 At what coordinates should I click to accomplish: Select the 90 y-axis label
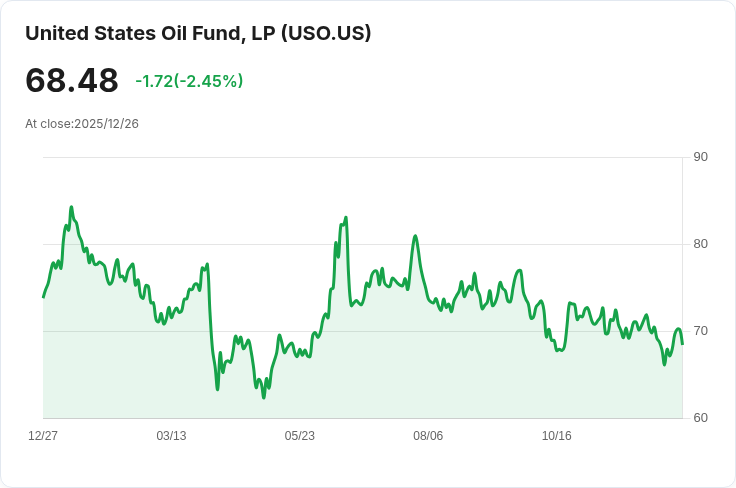pyautogui.click(x=700, y=157)
